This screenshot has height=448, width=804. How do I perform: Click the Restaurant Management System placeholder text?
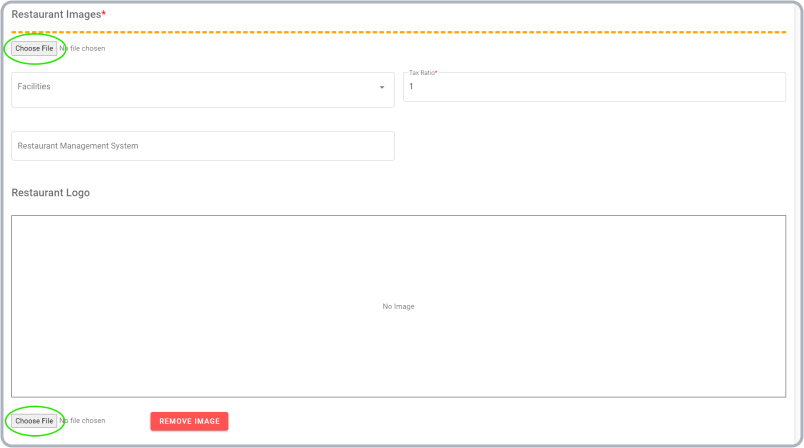[x=78, y=146]
